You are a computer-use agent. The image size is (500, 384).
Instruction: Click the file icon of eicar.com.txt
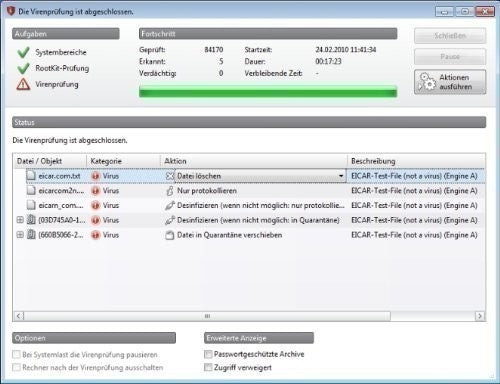31,176
